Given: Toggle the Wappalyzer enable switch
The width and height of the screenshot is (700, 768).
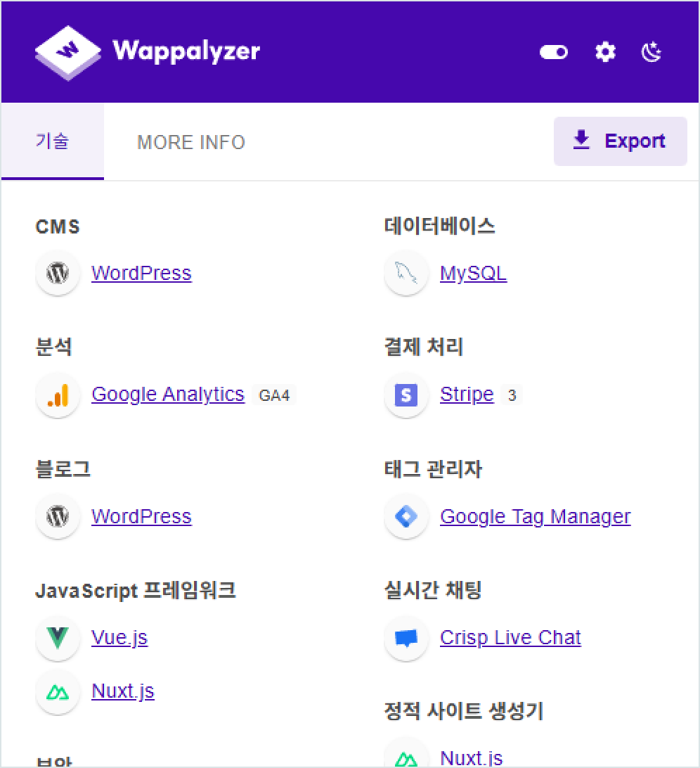Looking at the screenshot, I should click(554, 52).
